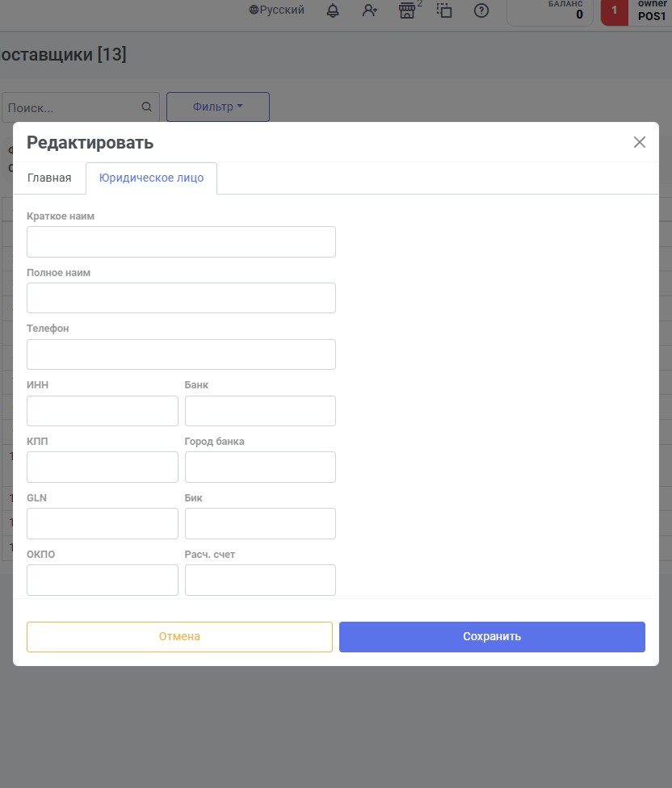Click into the Банк field

(260, 411)
